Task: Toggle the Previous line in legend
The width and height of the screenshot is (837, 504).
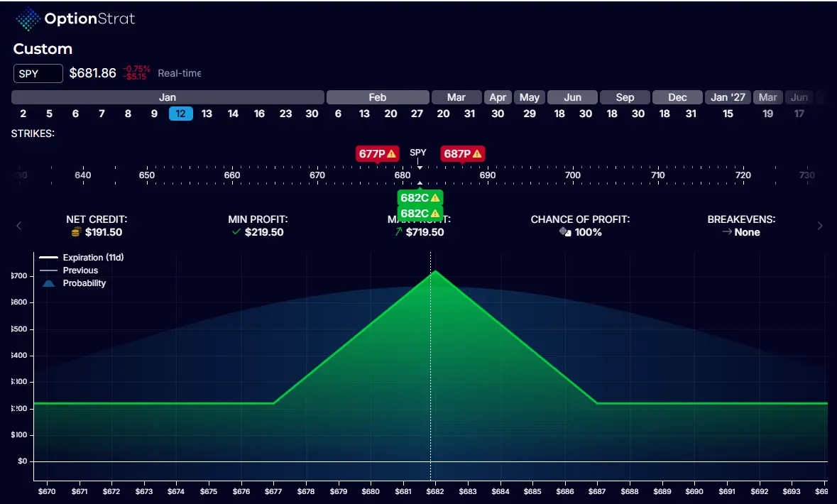Action: click(80, 270)
